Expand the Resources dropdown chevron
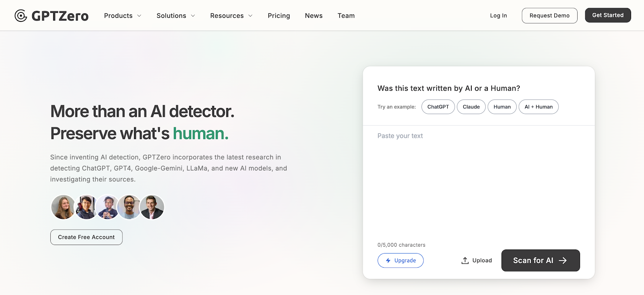644x295 pixels. click(250, 16)
